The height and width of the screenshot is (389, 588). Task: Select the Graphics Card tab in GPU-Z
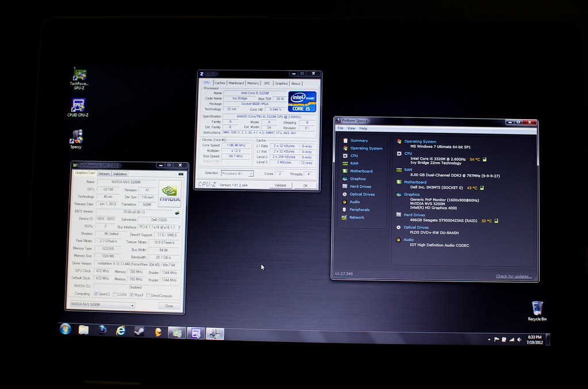click(84, 173)
